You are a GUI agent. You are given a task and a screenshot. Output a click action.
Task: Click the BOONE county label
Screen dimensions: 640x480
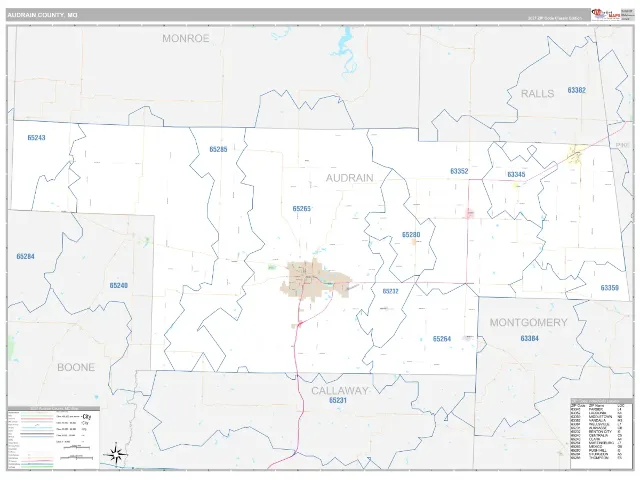76,367
